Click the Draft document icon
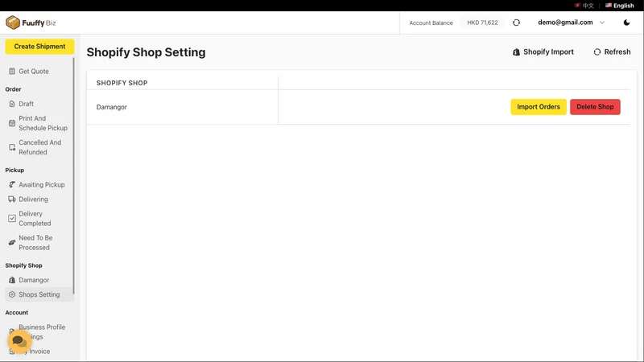The width and height of the screenshot is (644, 362). (12, 104)
